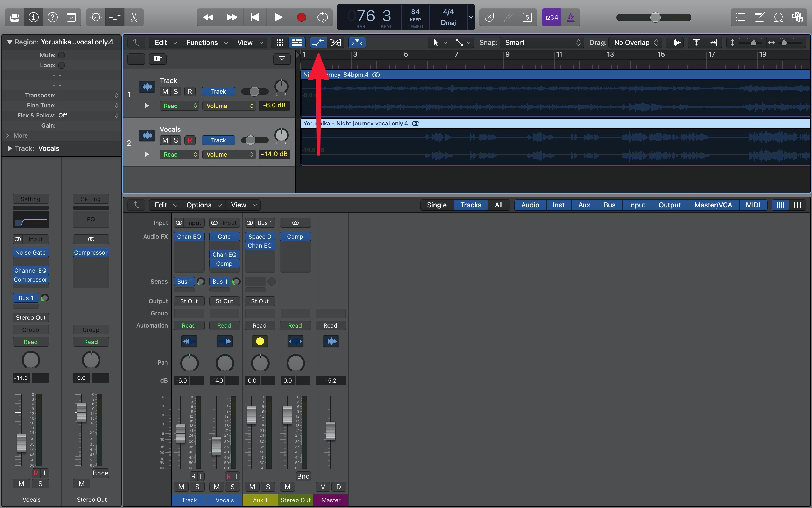Toggle the Metronome click button

(x=570, y=17)
